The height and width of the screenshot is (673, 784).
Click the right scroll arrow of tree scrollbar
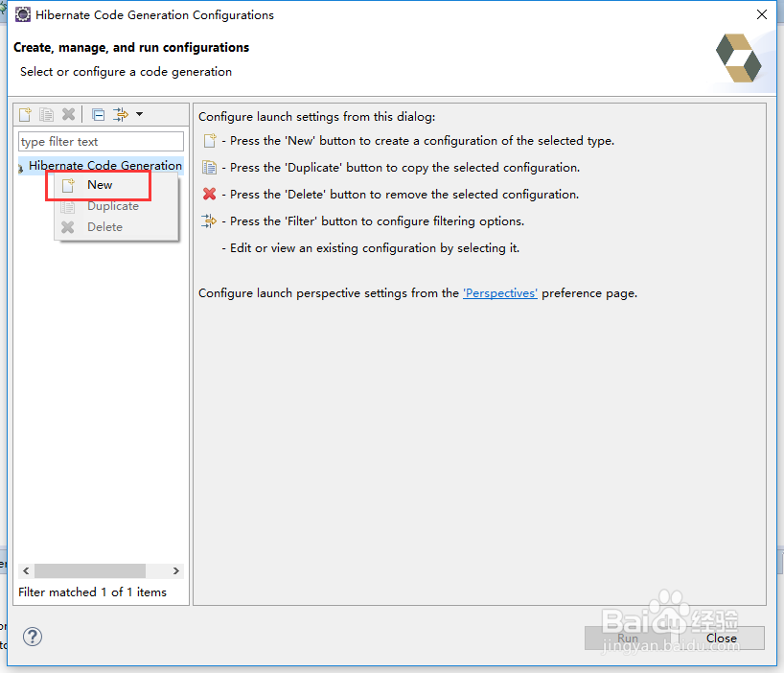click(176, 571)
